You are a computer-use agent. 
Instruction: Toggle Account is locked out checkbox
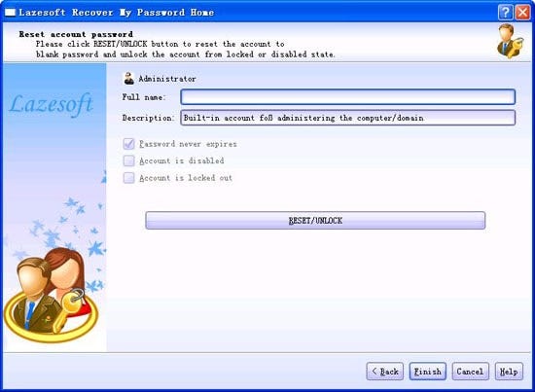tap(128, 177)
